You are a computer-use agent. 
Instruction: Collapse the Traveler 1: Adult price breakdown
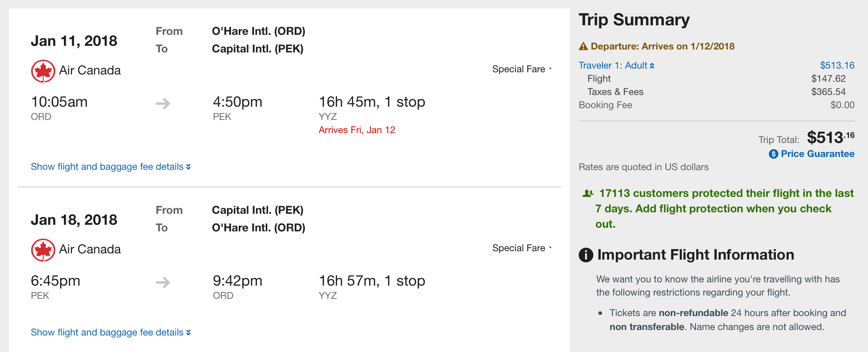click(616, 66)
